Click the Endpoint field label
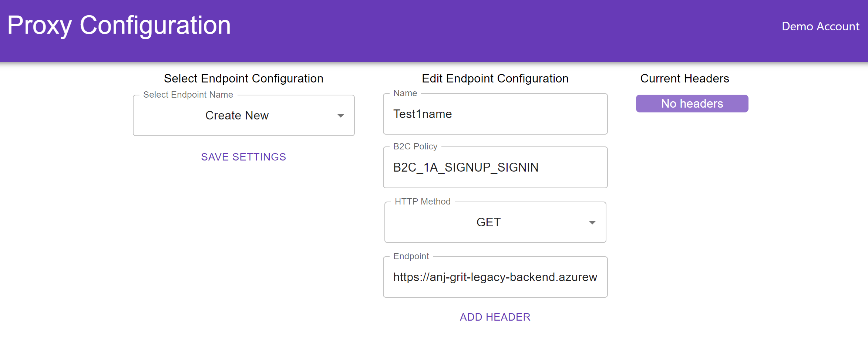This screenshot has width=868, height=338. click(x=411, y=256)
